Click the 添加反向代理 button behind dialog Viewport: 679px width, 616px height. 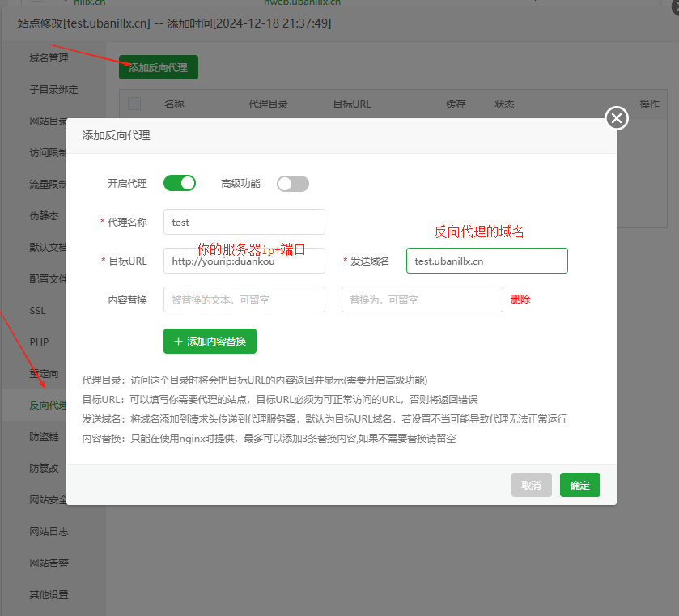(x=159, y=67)
